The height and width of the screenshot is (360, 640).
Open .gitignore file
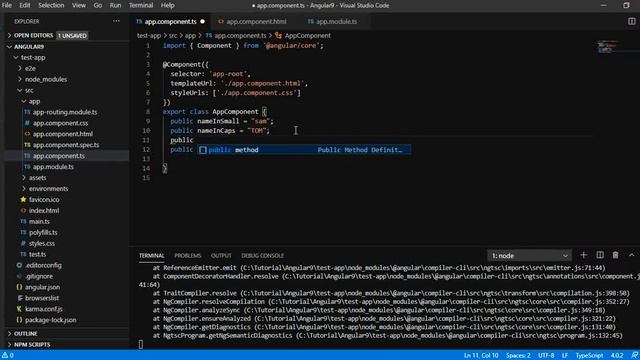(x=39, y=276)
